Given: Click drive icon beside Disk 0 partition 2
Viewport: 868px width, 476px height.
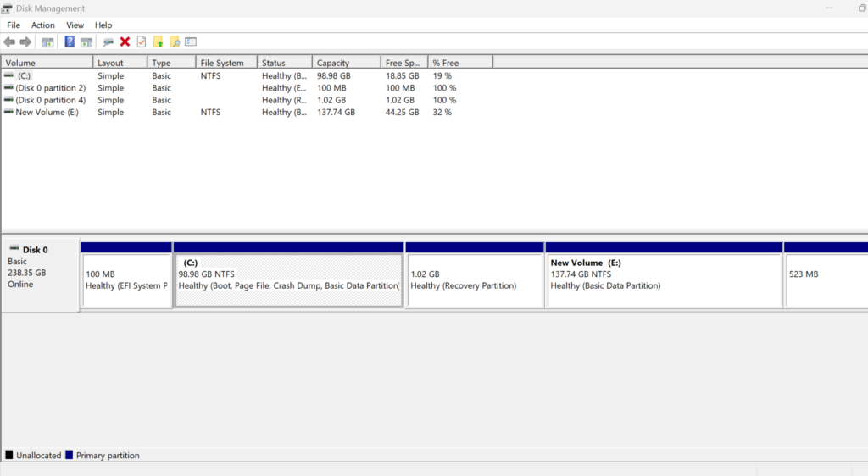Looking at the screenshot, I should (8, 87).
